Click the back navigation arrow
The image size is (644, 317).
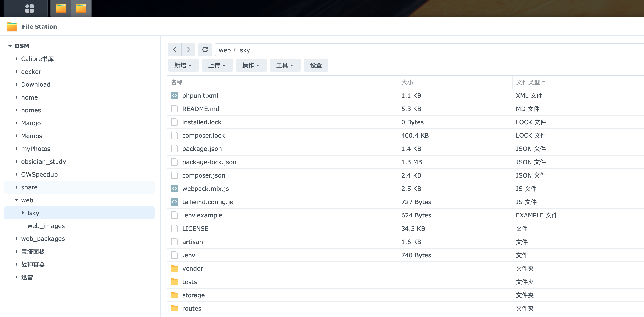(175, 50)
